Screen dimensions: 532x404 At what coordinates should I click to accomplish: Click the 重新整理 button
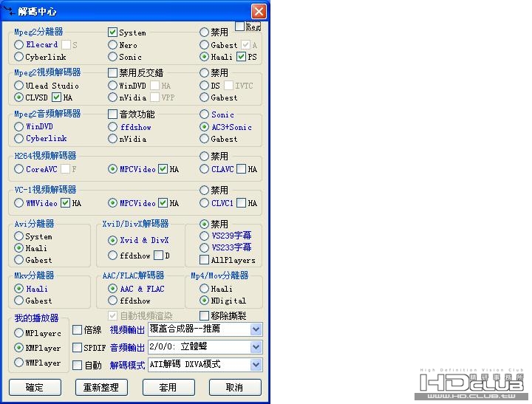tap(101, 387)
